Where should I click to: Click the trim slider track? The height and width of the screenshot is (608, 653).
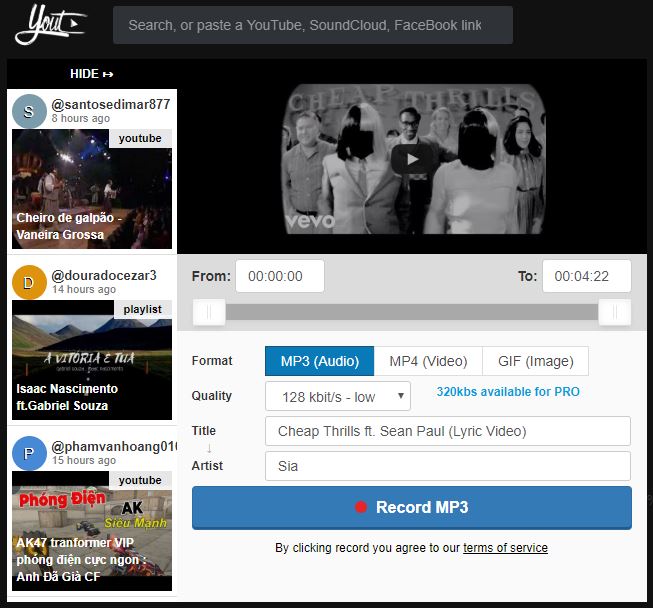coord(412,312)
